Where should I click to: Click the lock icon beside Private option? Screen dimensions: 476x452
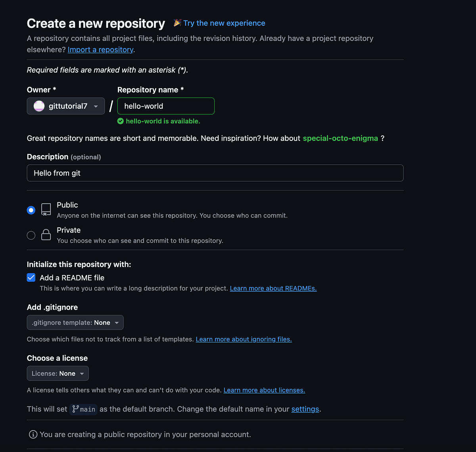[x=46, y=234]
